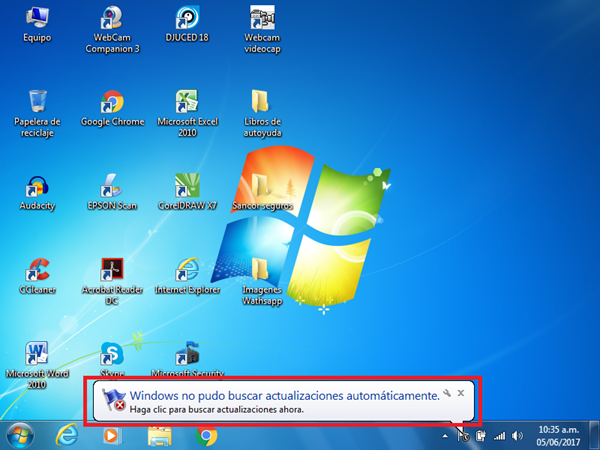The height and width of the screenshot is (450, 600).
Task: Select Microsoft Excel 2010 shortcut
Action: click(x=187, y=101)
